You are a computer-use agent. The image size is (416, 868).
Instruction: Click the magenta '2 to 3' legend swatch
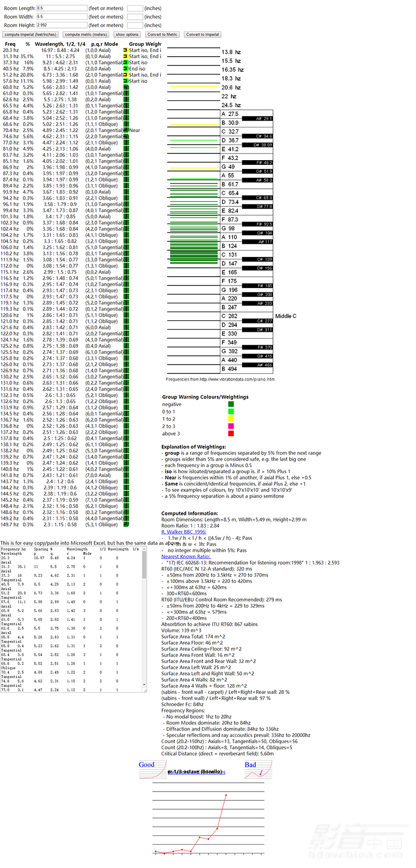pos(231,426)
